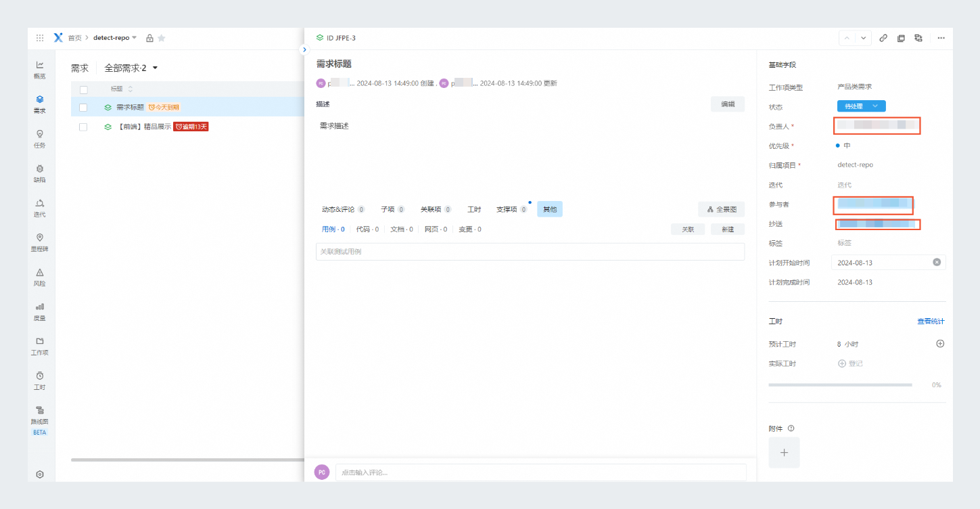Open 风险 in the sidebar
This screenshot has height=509, width=980.
(x=40, y=277)
